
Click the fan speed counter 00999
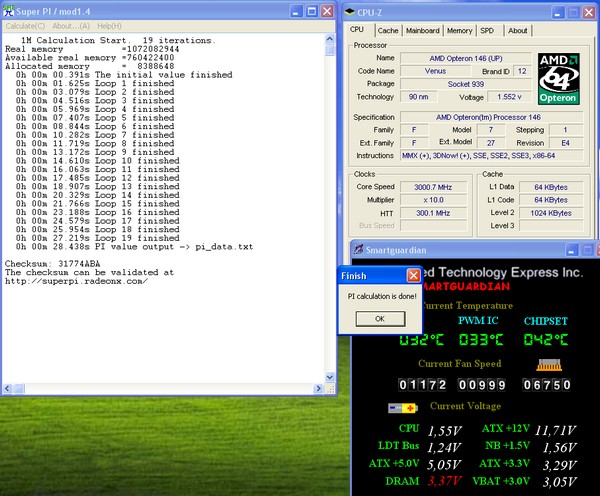482,385
